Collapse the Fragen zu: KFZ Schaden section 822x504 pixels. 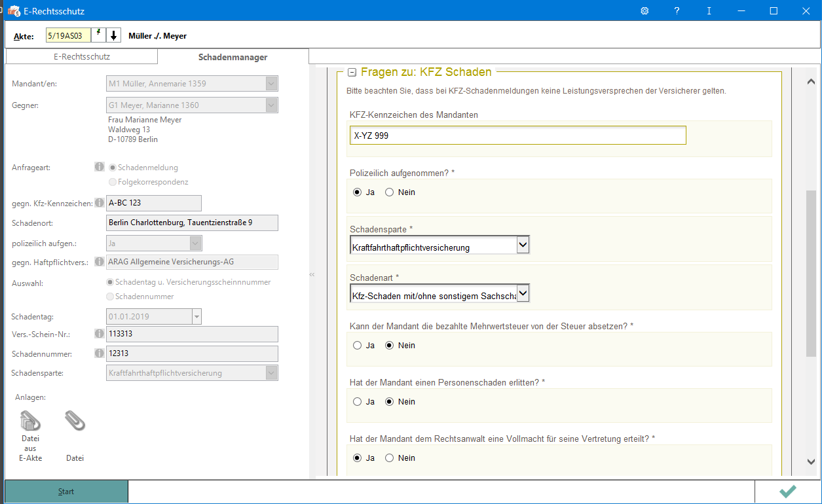tap(352, 73)
